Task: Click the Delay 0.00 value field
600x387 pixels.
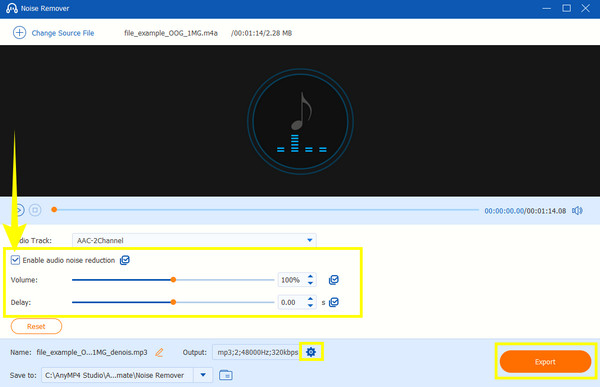Action: point(291,302)
